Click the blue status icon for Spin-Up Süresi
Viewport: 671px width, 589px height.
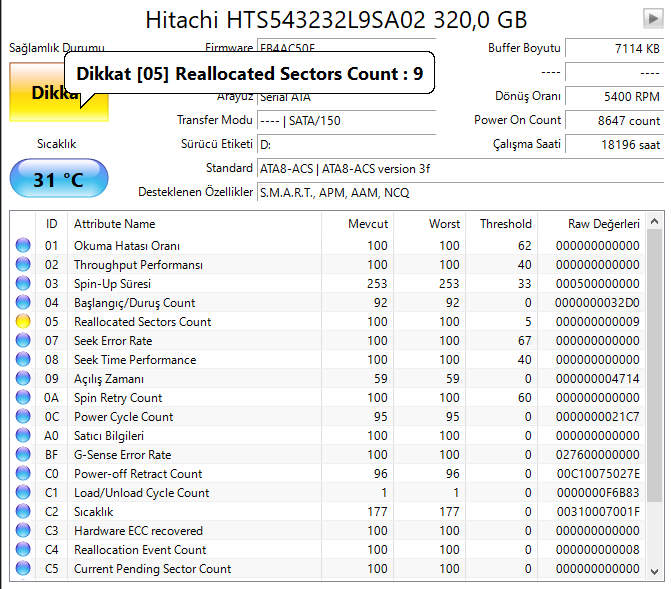click(23, 283)
